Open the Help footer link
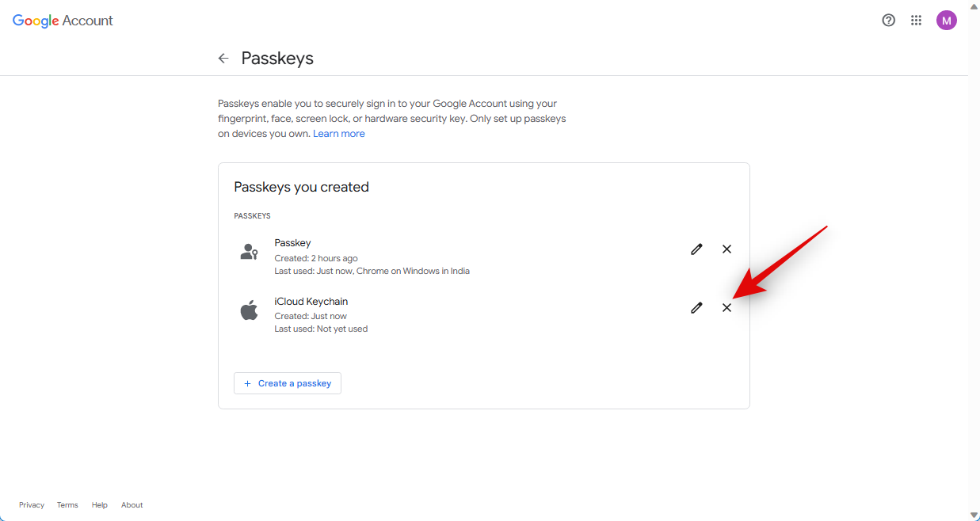Screen dimensions: 980x521 (x=99, y=505)
